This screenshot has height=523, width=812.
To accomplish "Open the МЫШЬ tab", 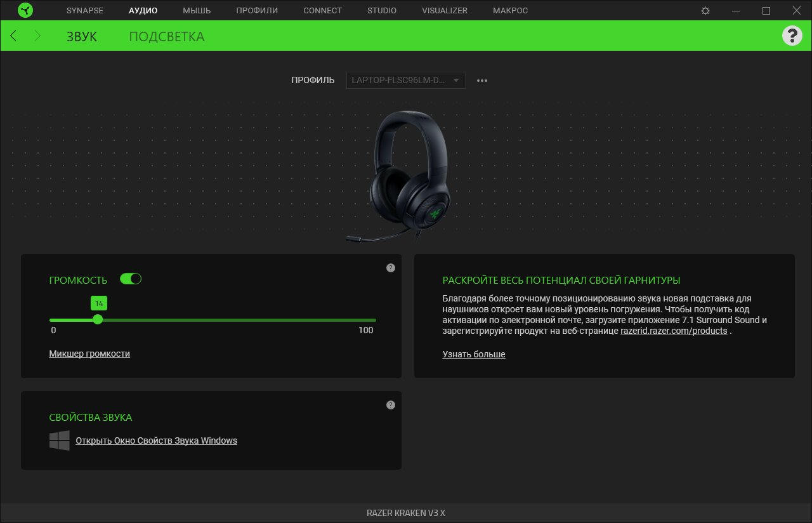I will point(197,11).
